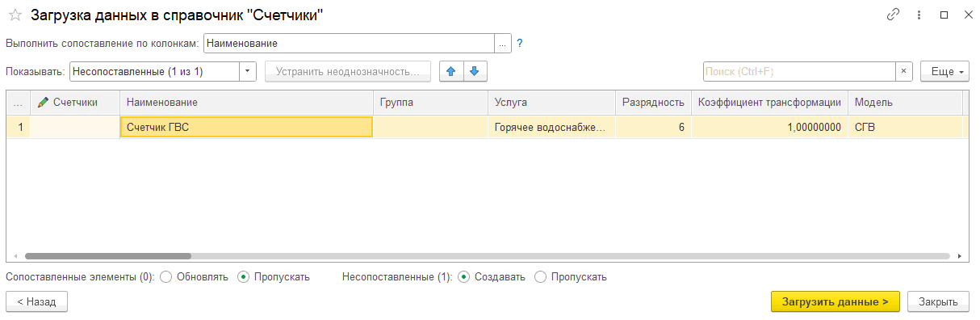Expand the Показывать dropdown list

pyautogui.click(x=248, y=71)
